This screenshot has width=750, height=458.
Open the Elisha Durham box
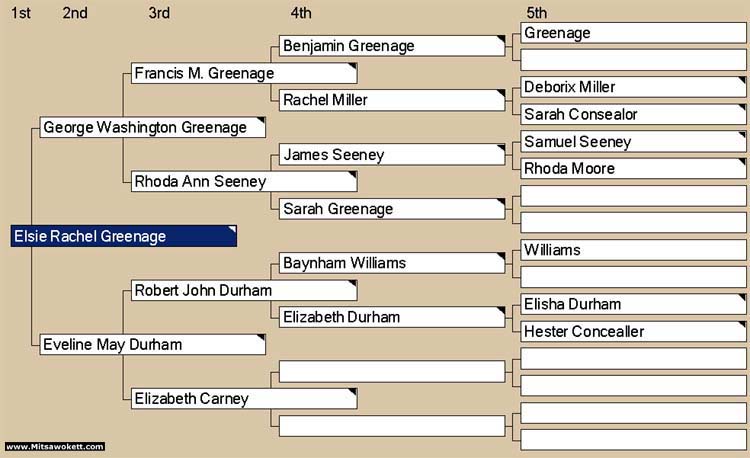pyautogui.click(x=633, y=304)
